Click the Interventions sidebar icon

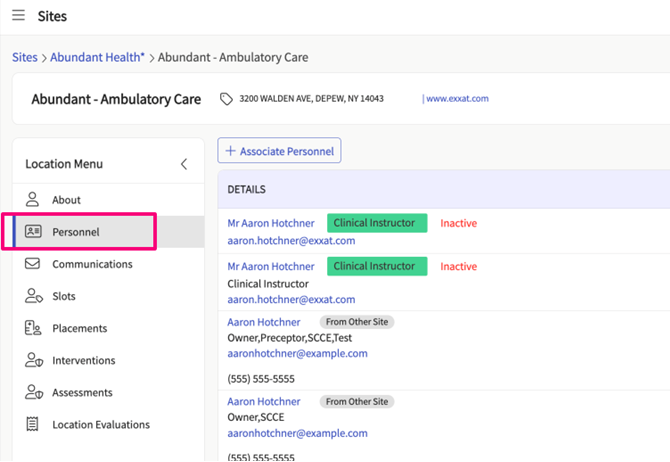pyautogui.click(x=33, y=360)
